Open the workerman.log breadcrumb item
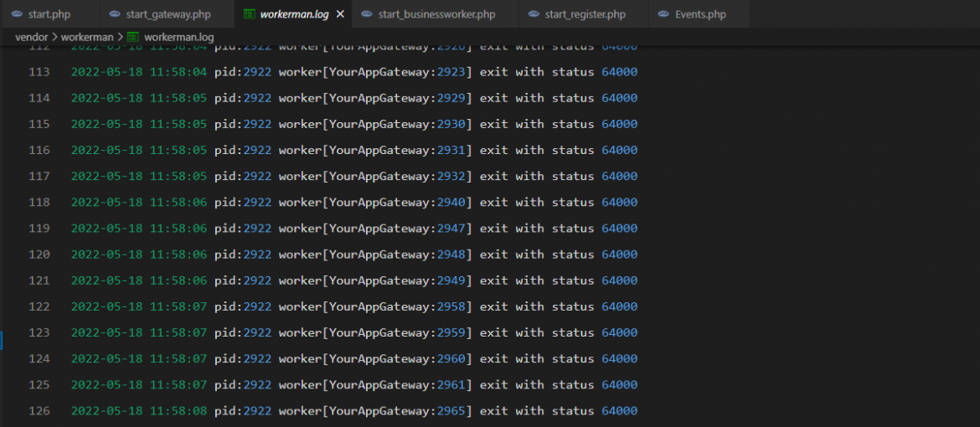980x427 pixels. 178,37
